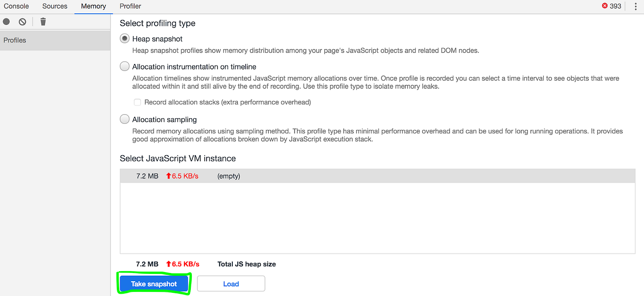
Task: Click the Total JS heap size label
Action: [247, 264]
